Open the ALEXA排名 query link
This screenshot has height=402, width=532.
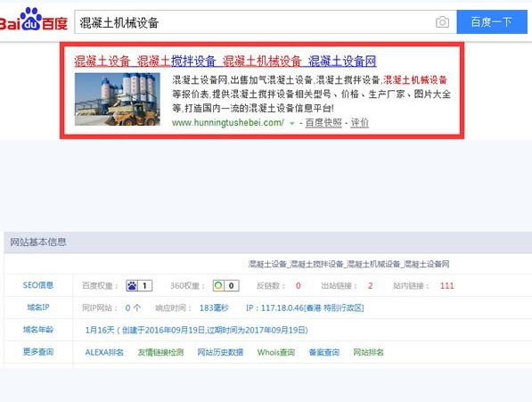pos(104,352)
